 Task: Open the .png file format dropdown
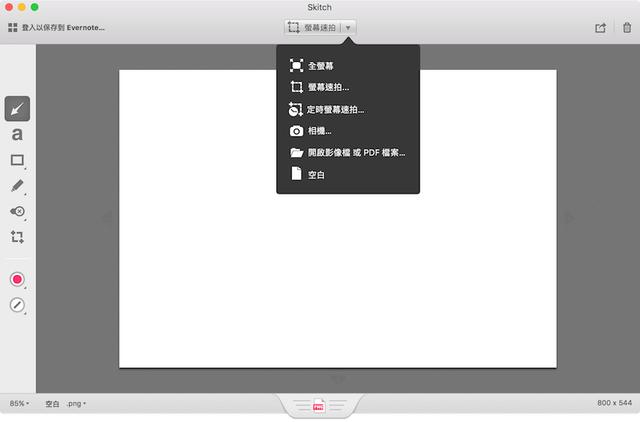pyautogui.click(x=76, y=403)
